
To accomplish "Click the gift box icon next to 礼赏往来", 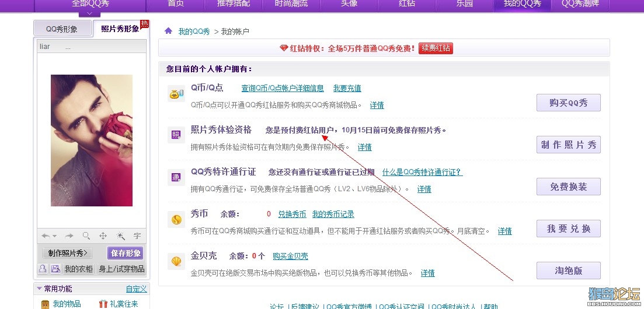I will (103, 304).
